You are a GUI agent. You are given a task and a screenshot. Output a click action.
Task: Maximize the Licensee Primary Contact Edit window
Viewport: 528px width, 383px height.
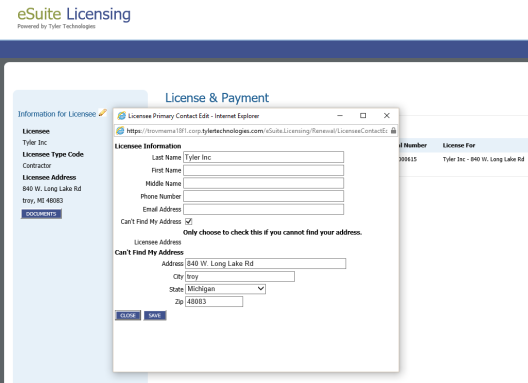(x=363, y=116)
